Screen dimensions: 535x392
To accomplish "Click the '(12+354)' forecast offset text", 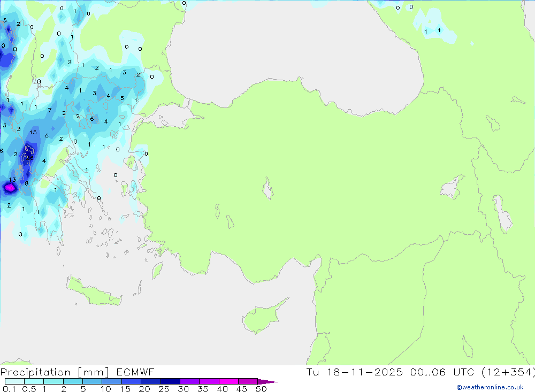I will pyautogui.click(x=508, y=372).
